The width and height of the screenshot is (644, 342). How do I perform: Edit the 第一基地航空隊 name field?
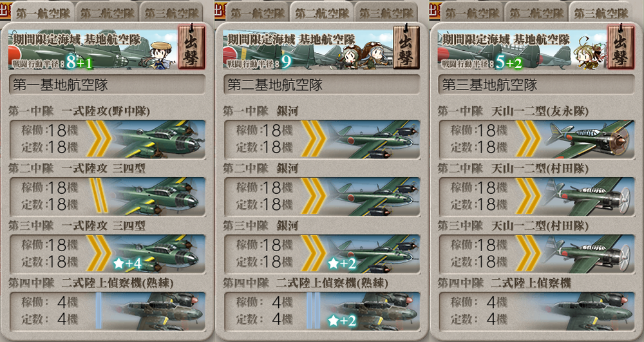click(107, 84)
